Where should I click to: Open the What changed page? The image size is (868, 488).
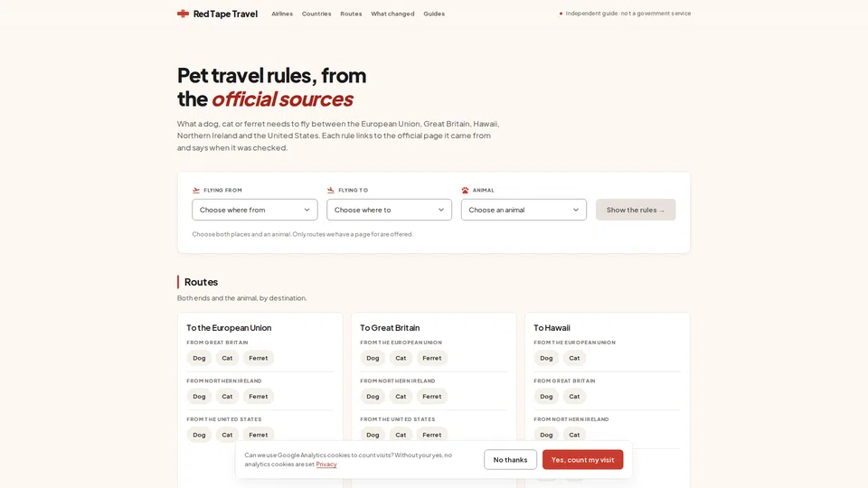point(392,14)
